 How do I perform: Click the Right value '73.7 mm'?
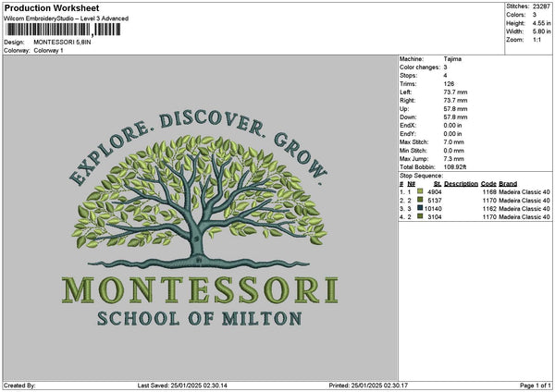point(455,101)
